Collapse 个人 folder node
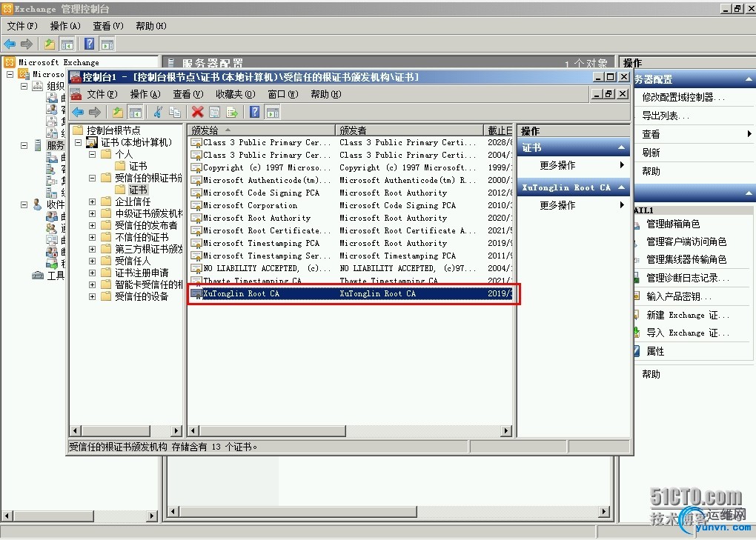 pyautogui.click(x=92, y=154)
